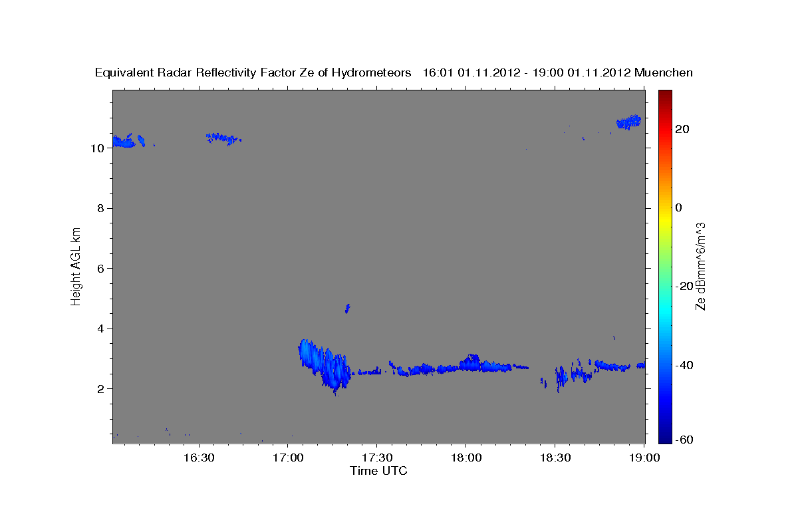Click the height tick label 2
The height and width of the screenshot is (532, 798).
point(100,389)
